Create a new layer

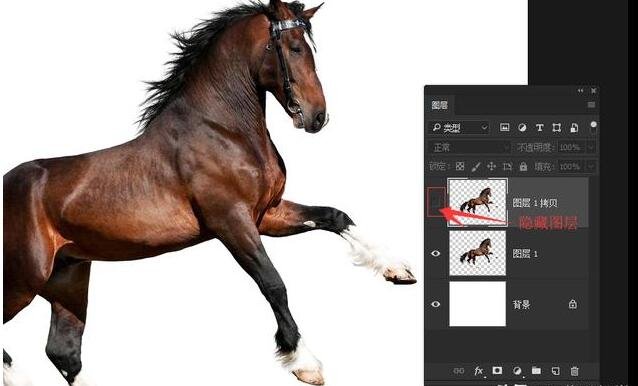[x=555, y=371]
